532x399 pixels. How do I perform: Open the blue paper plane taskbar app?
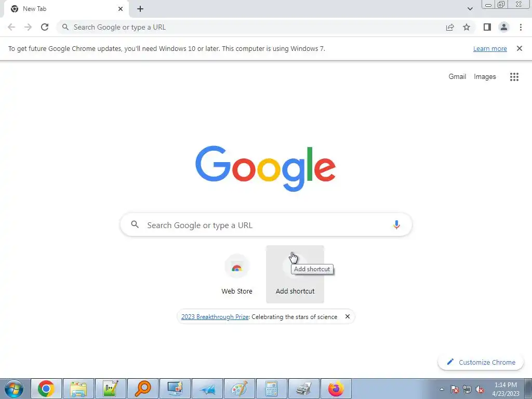pos(207,389)
